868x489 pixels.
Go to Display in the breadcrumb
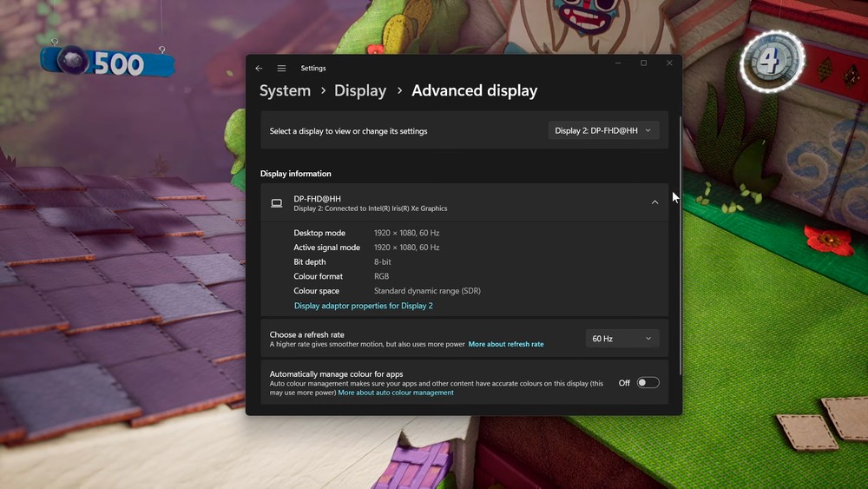point(360,91)
